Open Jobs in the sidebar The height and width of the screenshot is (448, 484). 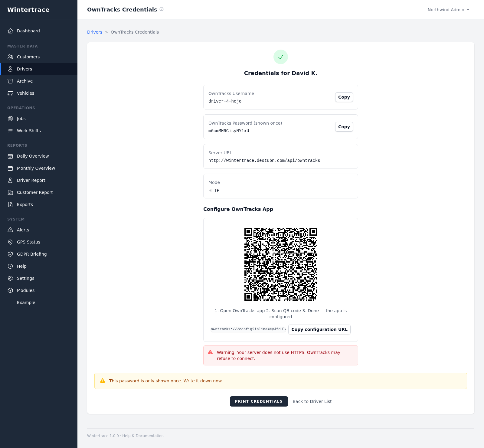39,119
